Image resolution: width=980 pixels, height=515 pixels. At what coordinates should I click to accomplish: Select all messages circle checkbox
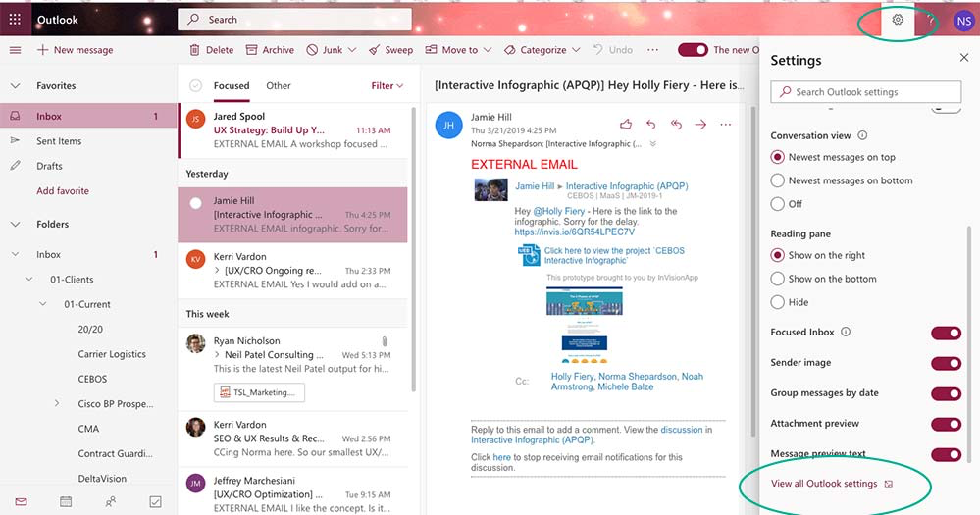coord(195,85)
